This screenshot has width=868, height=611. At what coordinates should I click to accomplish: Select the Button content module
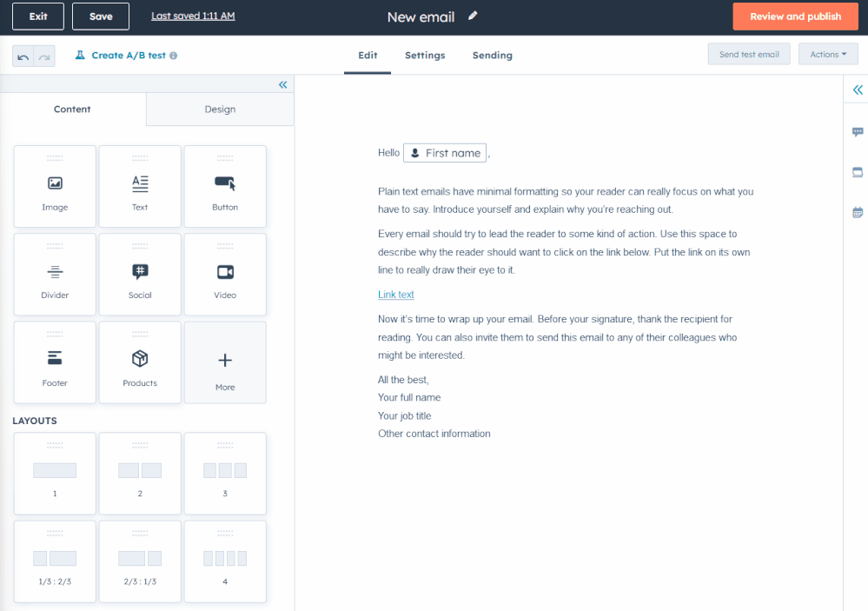click(225, 186)
